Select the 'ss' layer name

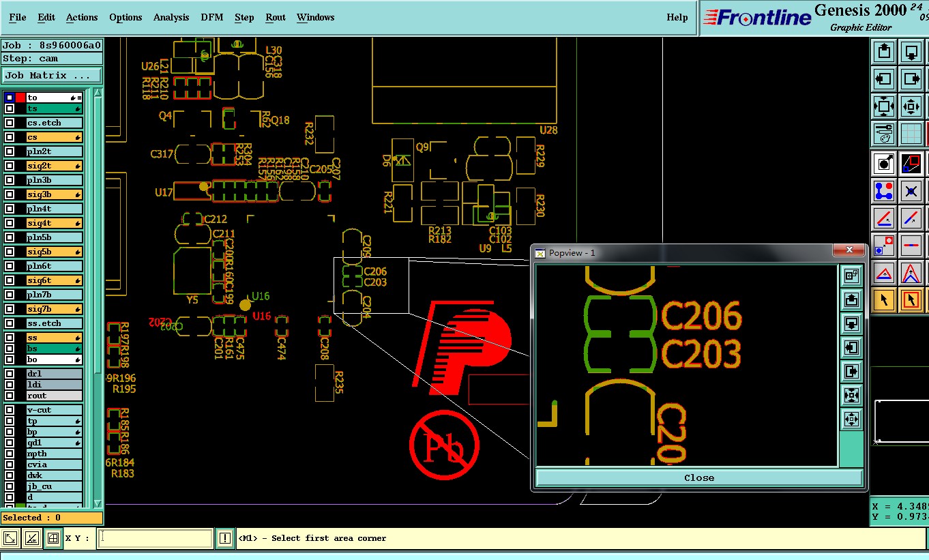tap(54, 338)
